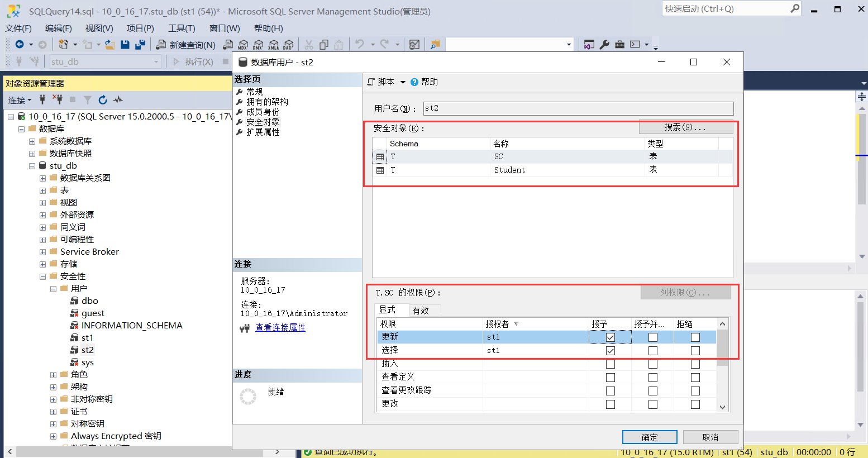Expand the 系统数据库 tree node
868x458 pixels.
click(32, 141)
